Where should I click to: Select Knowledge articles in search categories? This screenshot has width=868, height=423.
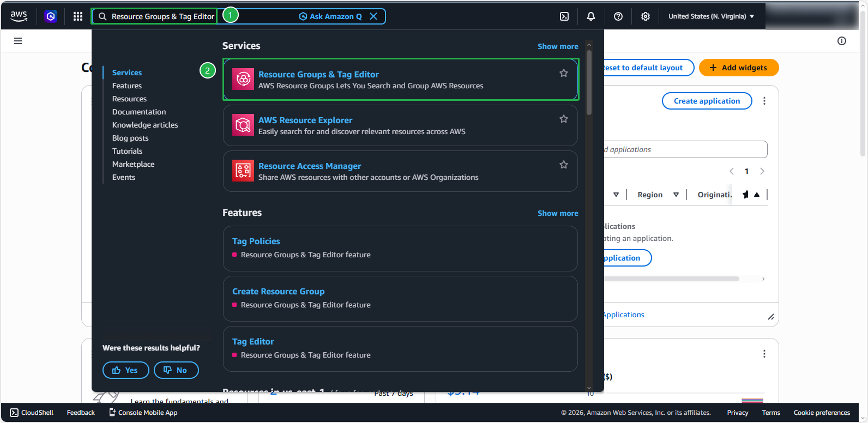[145, 125]
